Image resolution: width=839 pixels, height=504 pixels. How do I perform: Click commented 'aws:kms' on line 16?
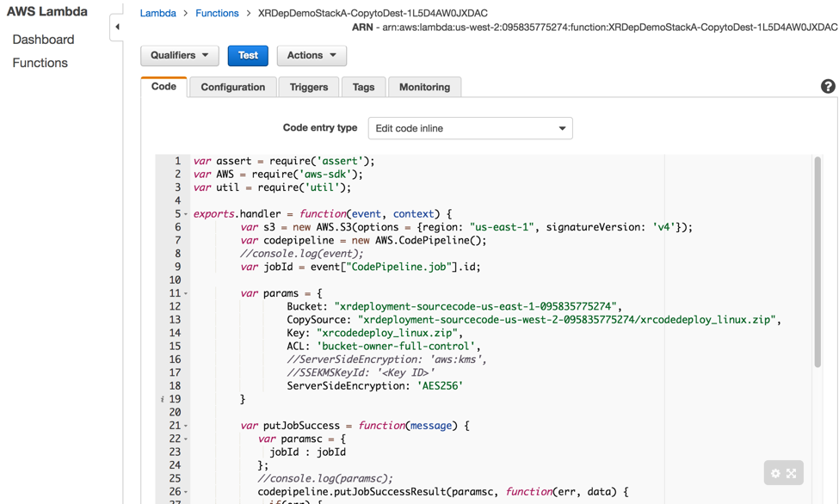pyautogui.click(x=455, y=360)
